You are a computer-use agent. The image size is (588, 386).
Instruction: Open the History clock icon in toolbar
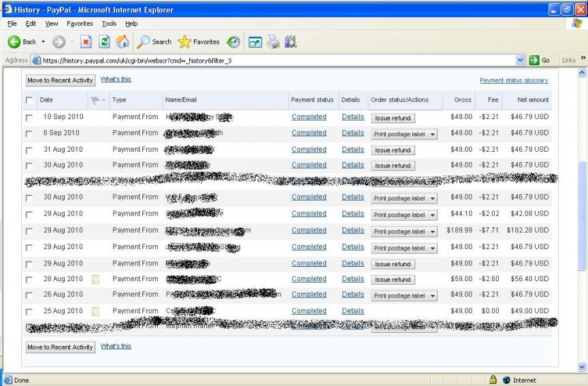tap(233, 42)
